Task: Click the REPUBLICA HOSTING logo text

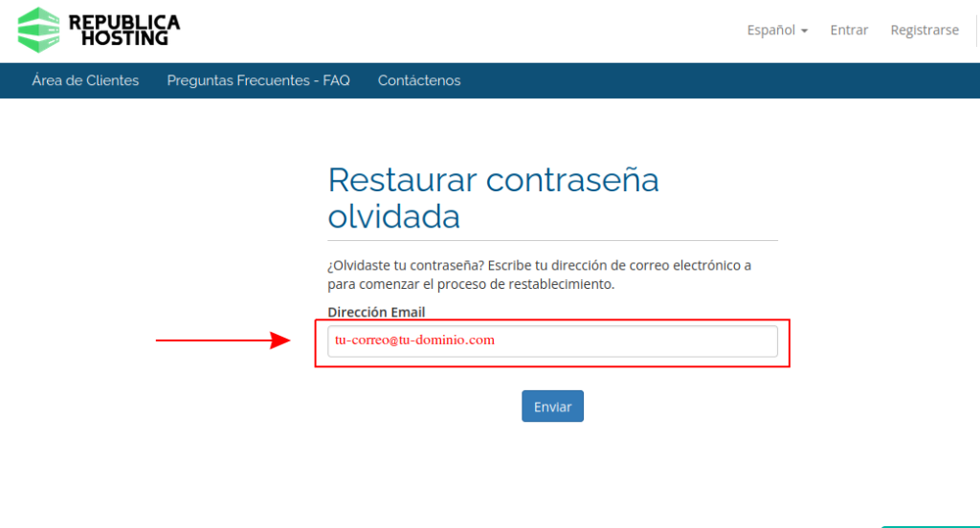Action: click(123, 30)
